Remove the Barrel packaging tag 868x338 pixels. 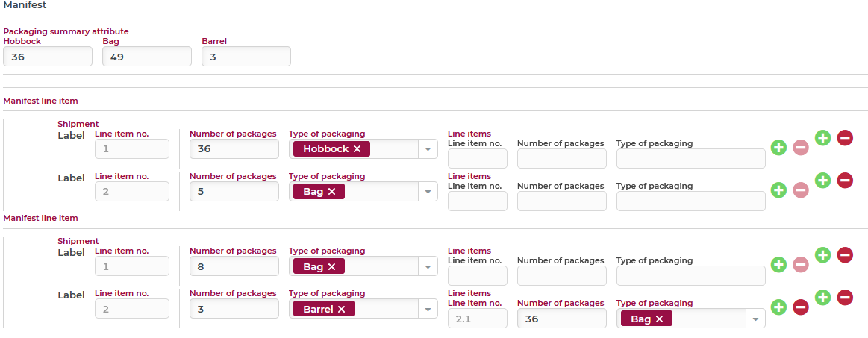[342, 309]
